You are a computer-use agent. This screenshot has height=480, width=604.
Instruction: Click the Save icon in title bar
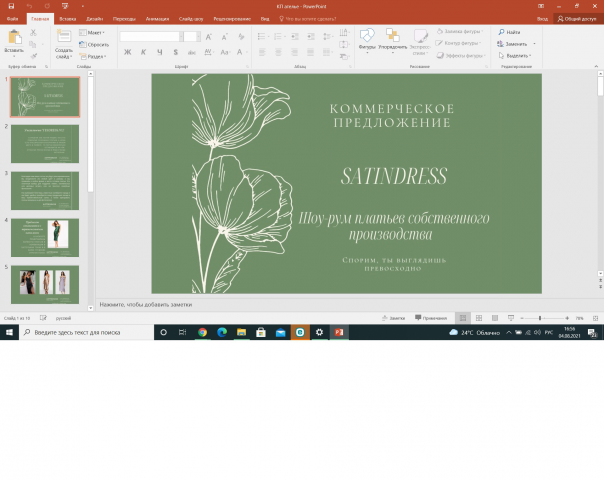(x=11, y=6)
